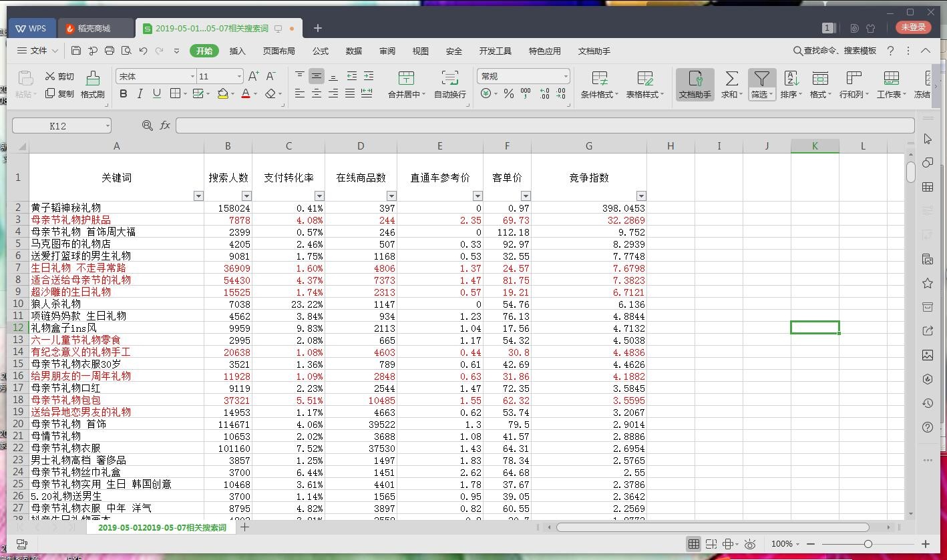Increase font size with the A+ icon
Screen dimensions: 947x560
click(253, 76)
